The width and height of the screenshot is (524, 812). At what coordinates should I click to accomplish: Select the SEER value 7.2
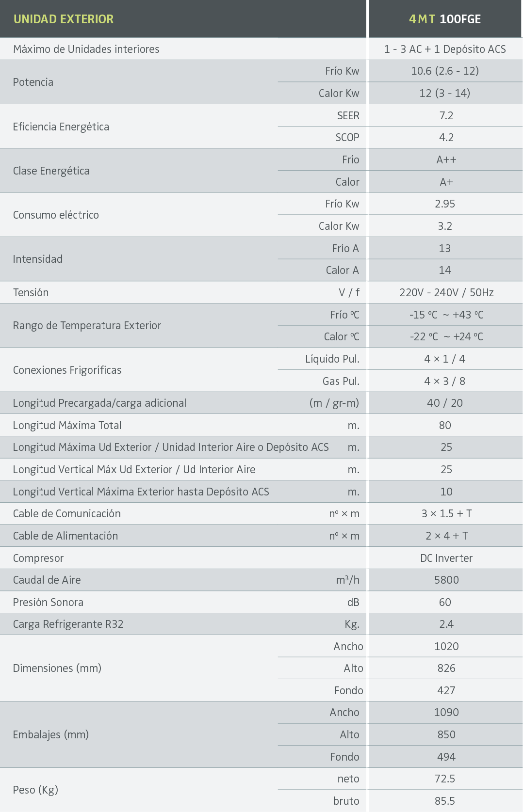(x=446, y=115)
